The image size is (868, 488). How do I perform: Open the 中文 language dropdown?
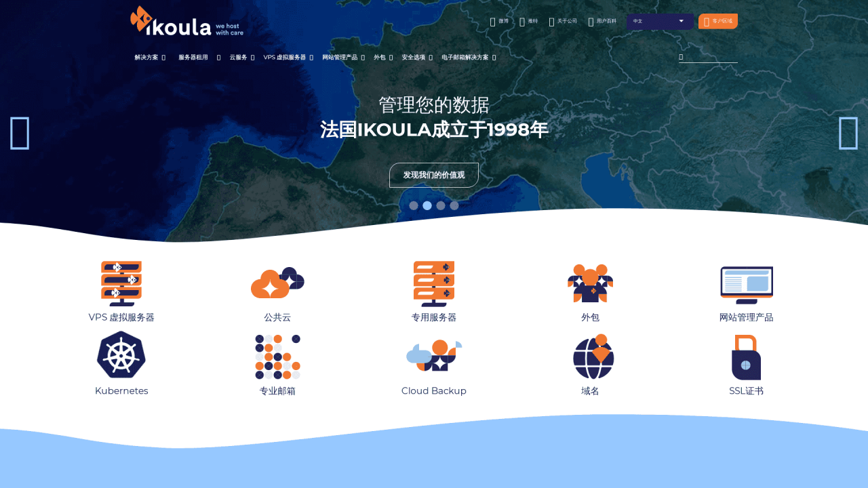[x=659, y=21]
